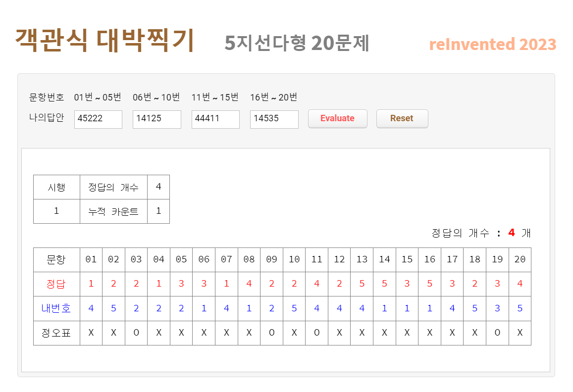The height and width of the screenshot is (392, 573).
Task: Open the reInvented 2023 text link
Action: coord(492,44)
